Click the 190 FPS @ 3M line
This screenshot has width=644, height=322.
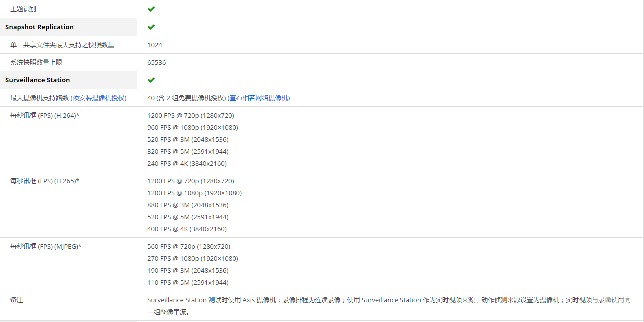click(188, 270)
